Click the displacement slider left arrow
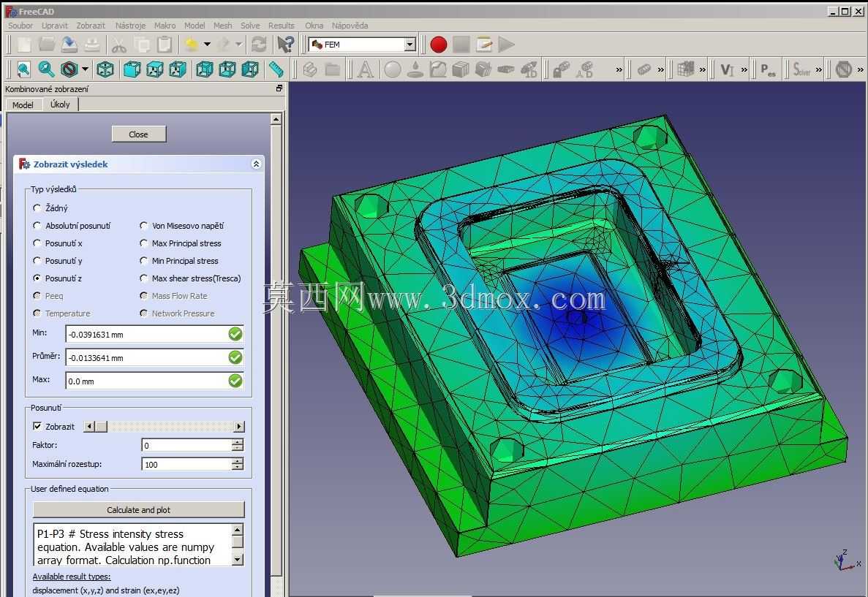This screenshot has width=868, height=597. point(89,426)
